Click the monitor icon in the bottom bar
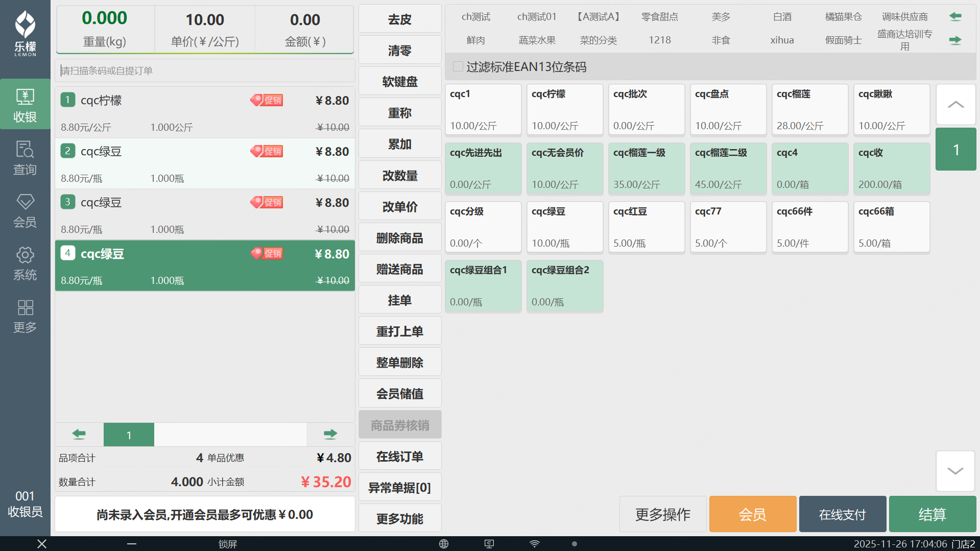This screenshot has width=980, height=551. (x=489, y=544)
